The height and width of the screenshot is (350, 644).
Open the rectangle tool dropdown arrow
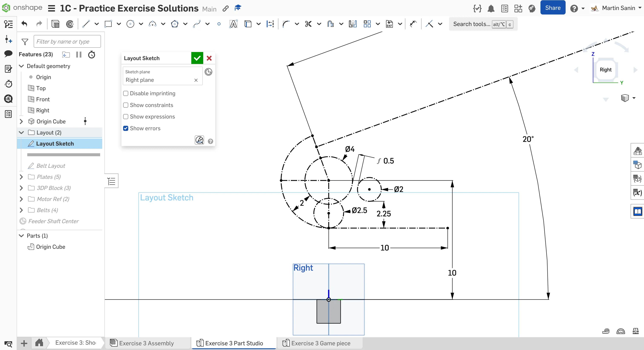tap(119, 24)
